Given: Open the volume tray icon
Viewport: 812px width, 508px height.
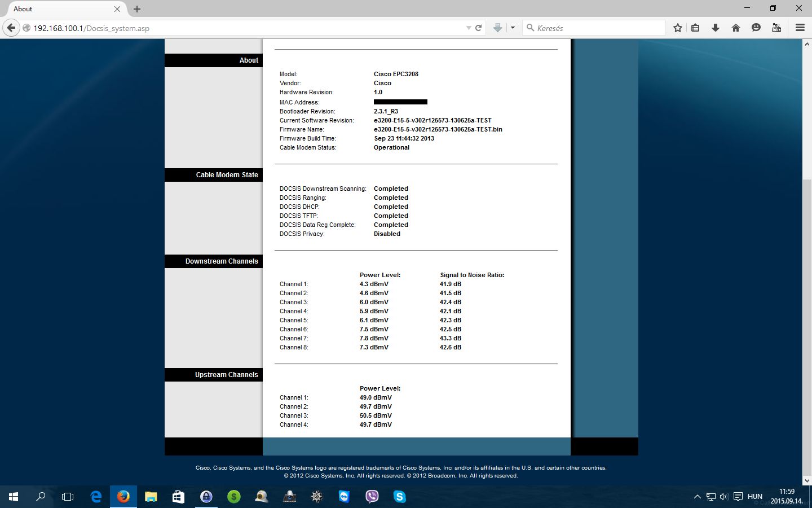Looking at the screenshot, I should 724,497.
